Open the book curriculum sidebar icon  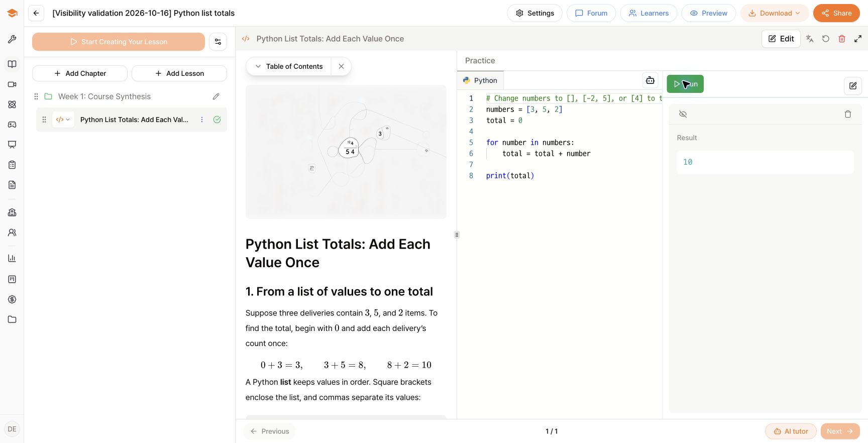click(12, 64)
